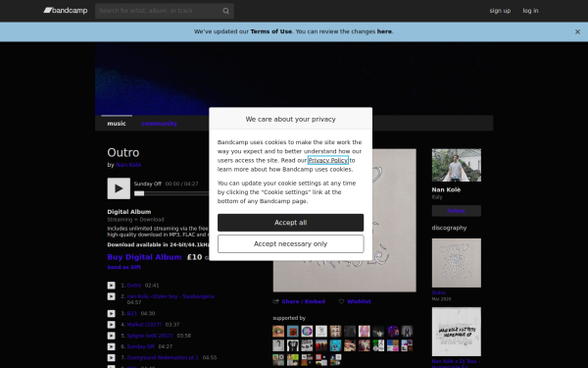Open the Terms of Use link in banner

(271, 31)
